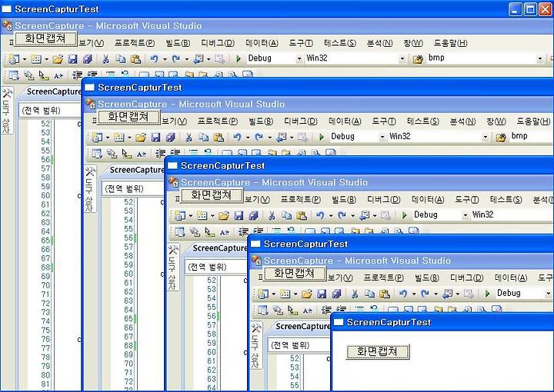Expand the Undo history arrow in the outermost toolbar
The height and width of the screenshot is (392, 554).
165,59
